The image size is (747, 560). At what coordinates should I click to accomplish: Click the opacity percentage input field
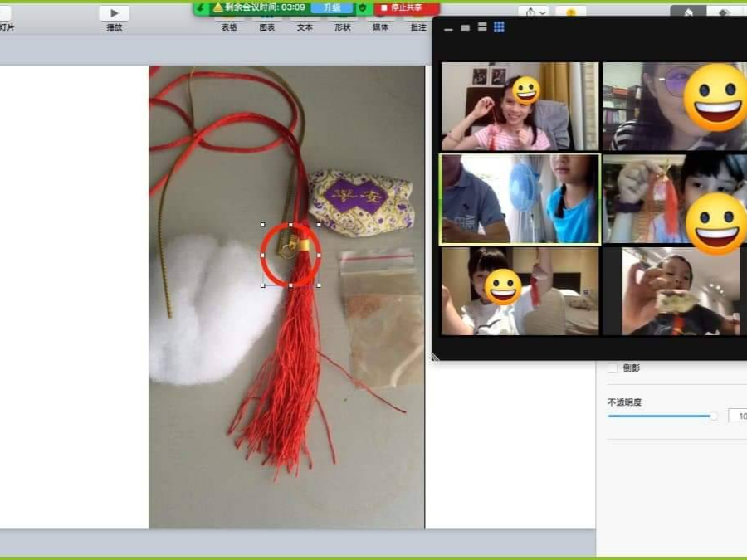737,416
